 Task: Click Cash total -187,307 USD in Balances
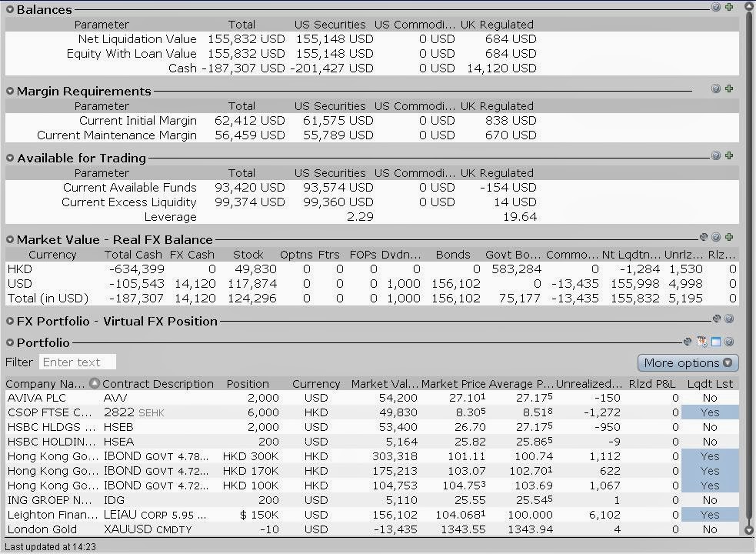point(244,68)
